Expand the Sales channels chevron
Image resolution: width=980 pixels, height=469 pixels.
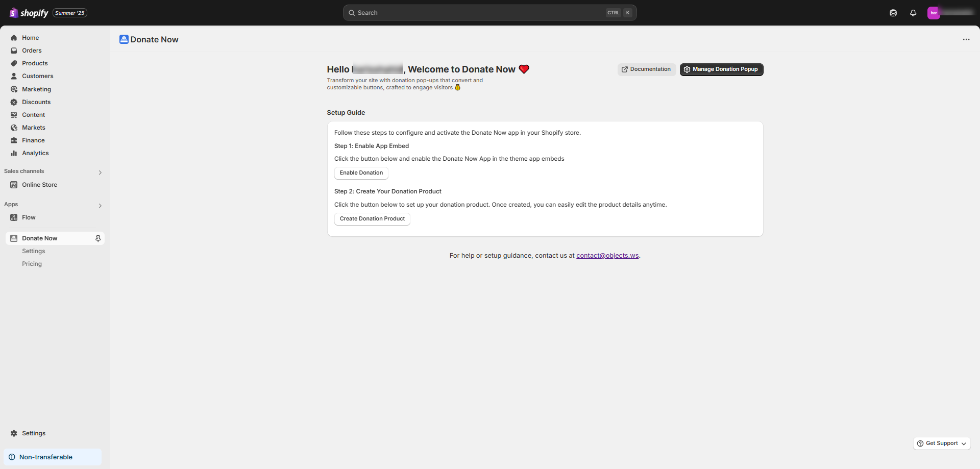(100, 172)
